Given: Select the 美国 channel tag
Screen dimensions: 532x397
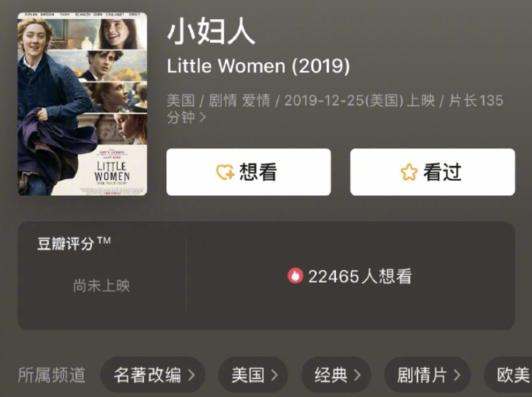Looking at the screenshot, I should click(x=253, y=375).
